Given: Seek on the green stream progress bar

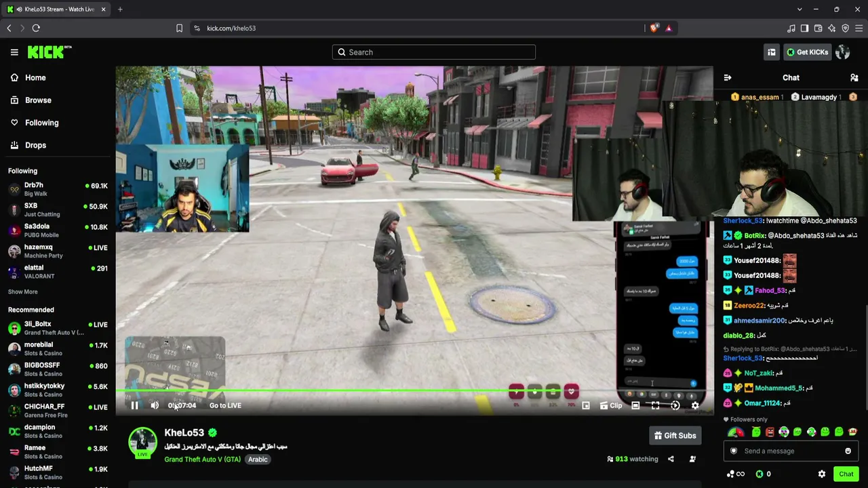Looking at the screenshot, I should [x=414, y=390].
